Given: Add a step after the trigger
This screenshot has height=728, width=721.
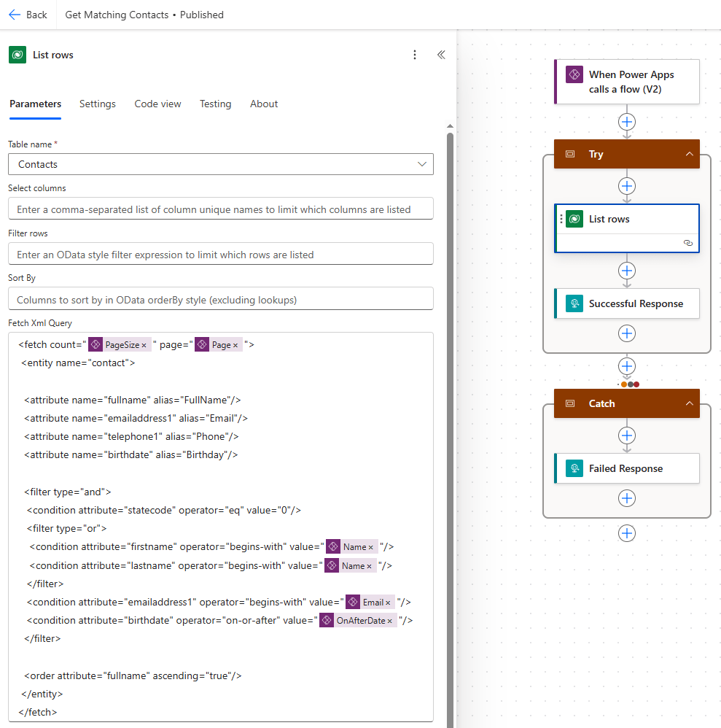Looking at the screenshot, I should point(627,121).
